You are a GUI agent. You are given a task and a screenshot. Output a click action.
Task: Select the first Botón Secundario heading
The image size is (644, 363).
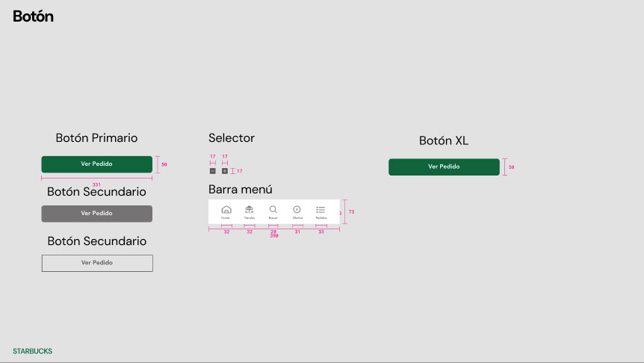96,192
